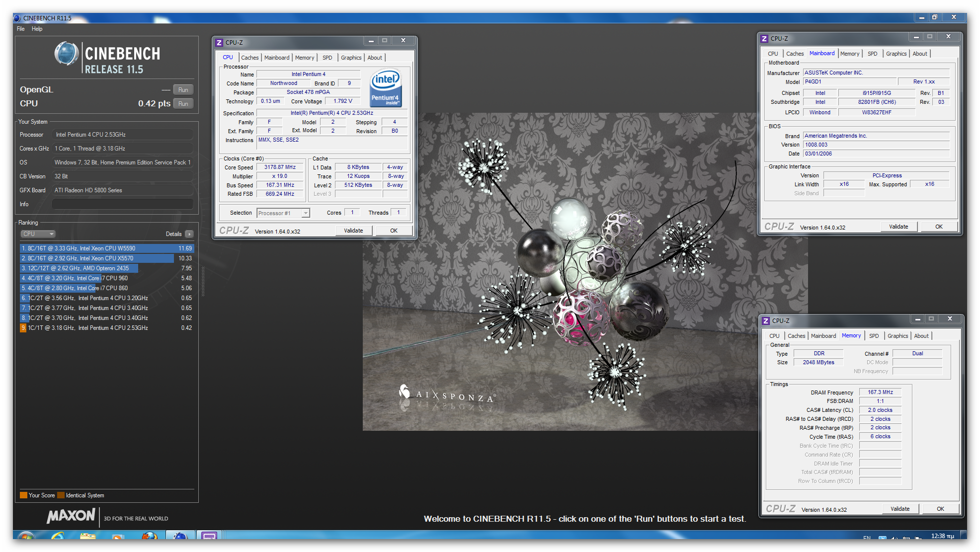Click OK in the Mainboard window
The height and width of the screenshot is (552, 980).
[x=939, y=227]
